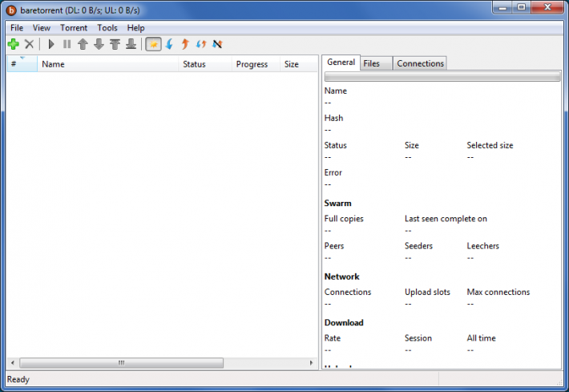Click the torrent list scrollbar left arrow

[13, 362]
